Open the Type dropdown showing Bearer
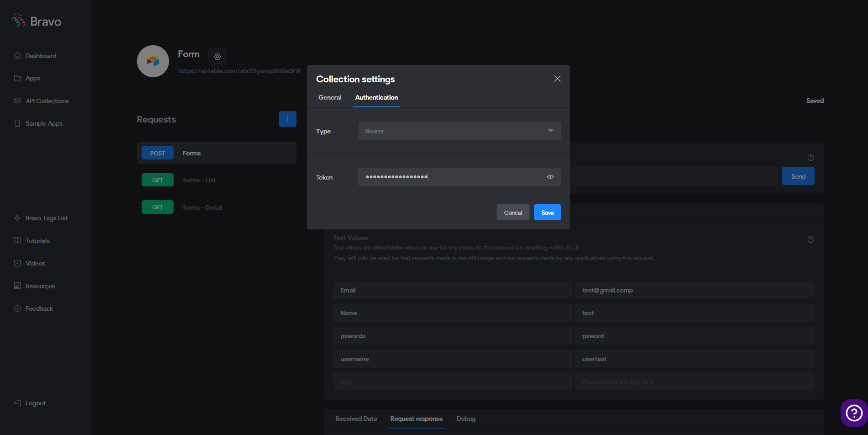 [460, 131]
